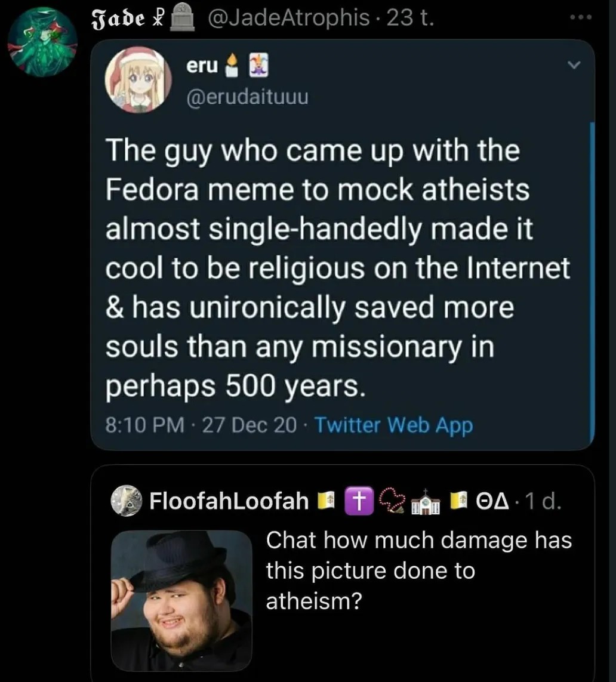Viewport: 616px width, 682px height.
Task: Click the blue vertical scrollbar beside eru's tweet
Action: [x=592, y=280]
